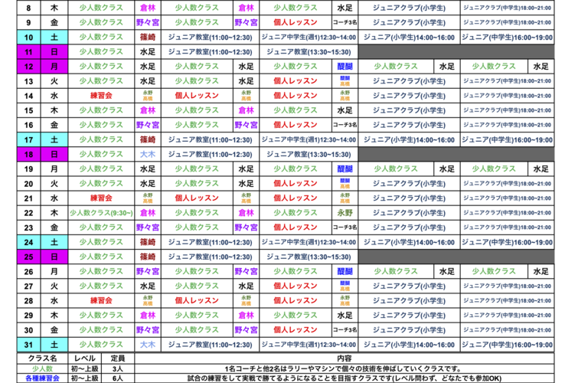Click the 定員 column header
Screen dimensions: 588x383
pos(118,358)
